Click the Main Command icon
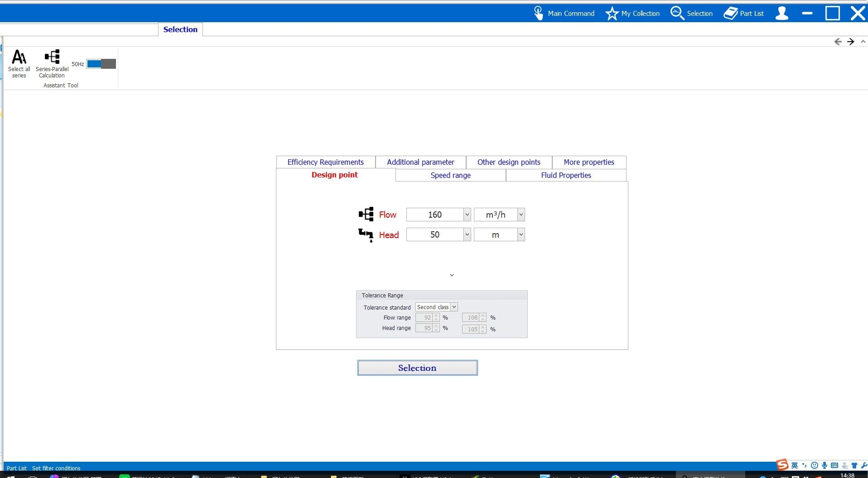The width and height of the screenshot is (868, 478). pyautogui.click(x=538, y=13)
